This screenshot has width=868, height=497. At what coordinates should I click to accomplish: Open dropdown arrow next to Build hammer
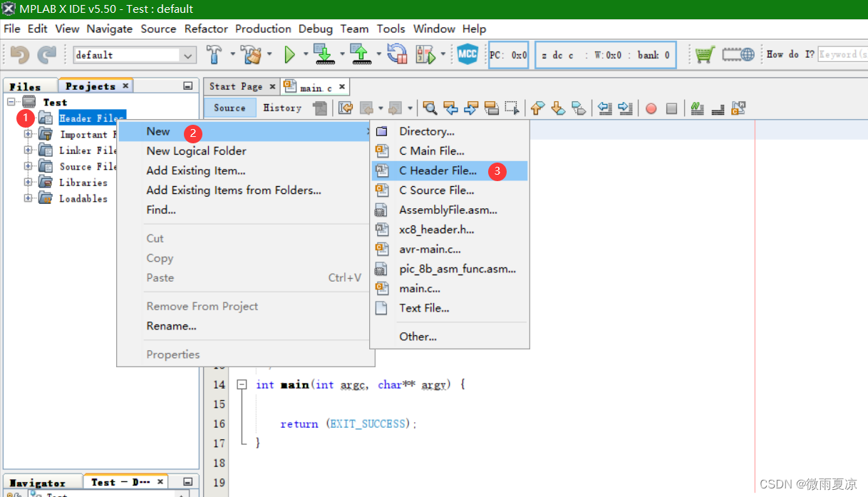point(232,55)
